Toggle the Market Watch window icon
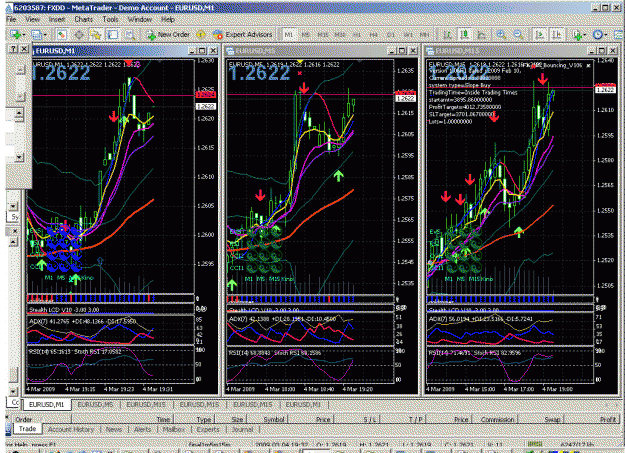Image resolution: width=625 pixels, height=453 pixels. pos(61,35)
